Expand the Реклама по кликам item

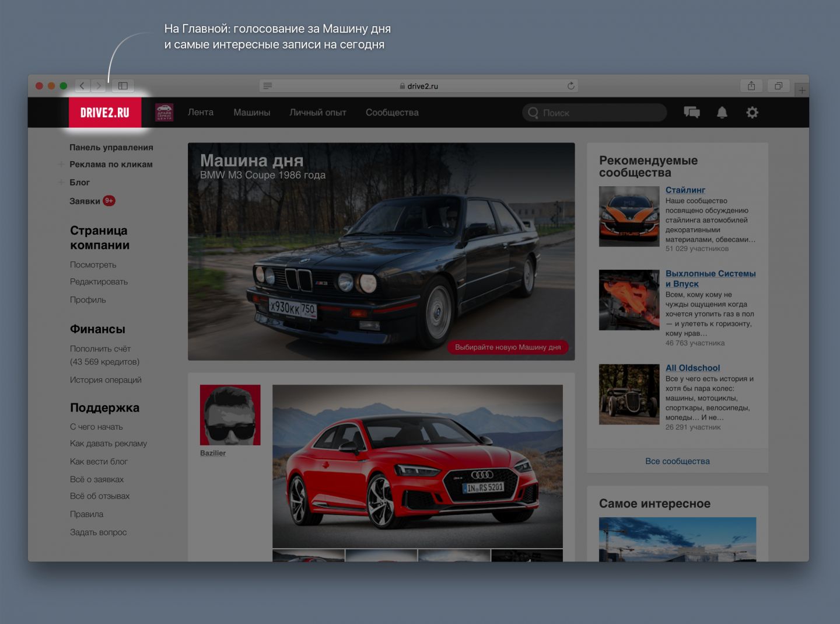(61, 165)
